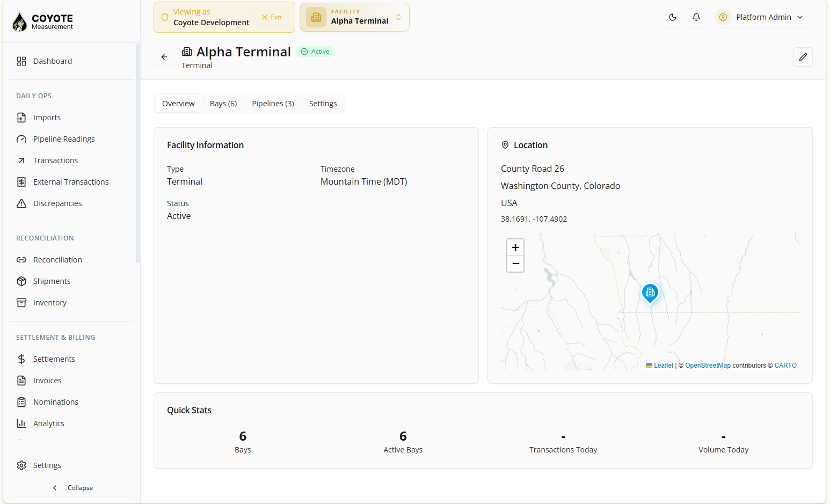
Task: Zoom in on the map
Action: (515, 247)
